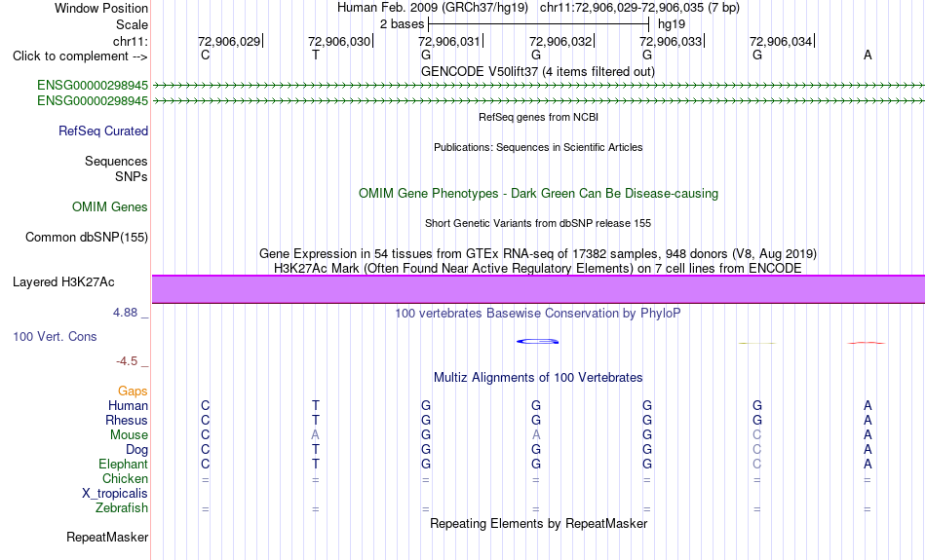Image resolution: width=926 pixels, height=560 pixels.
Task: Click Mouse row faded A under 72,906,030
Action: click(x=316, y=435)
